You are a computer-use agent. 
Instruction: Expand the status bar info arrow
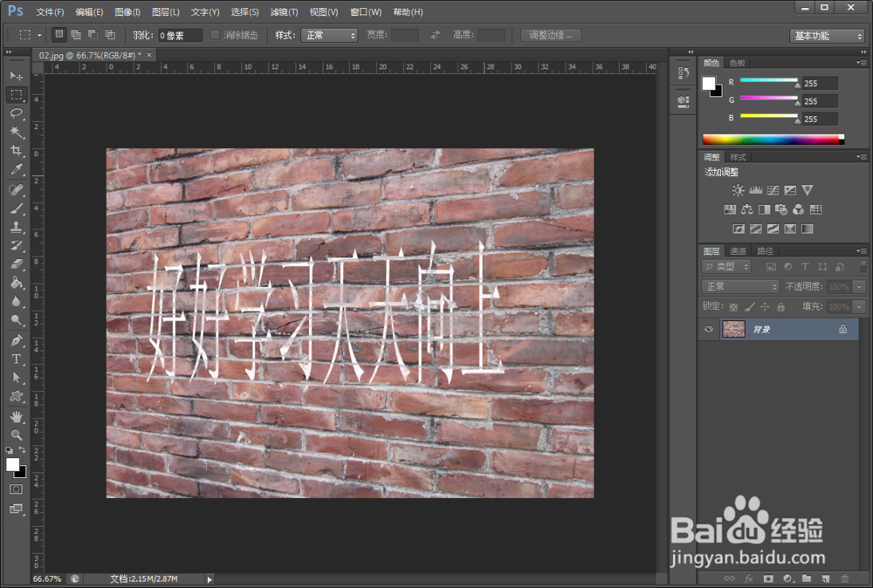210,579
